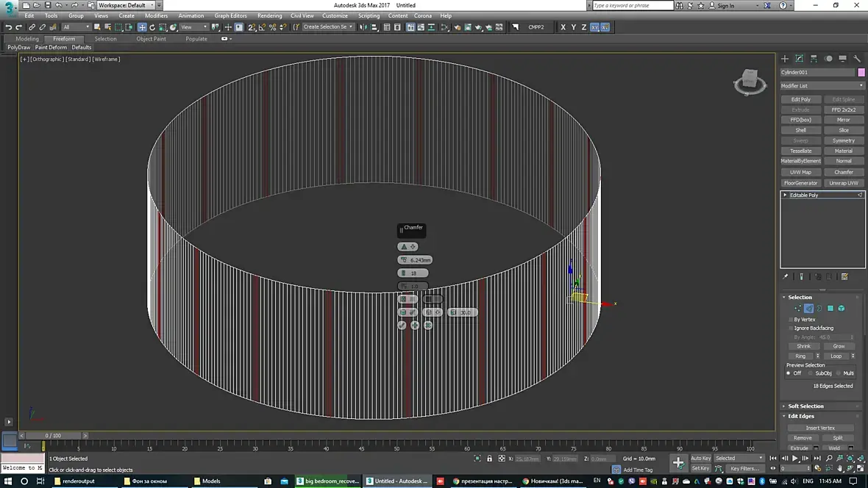Open the Modifier List dropdown

(x=822, y=86)
